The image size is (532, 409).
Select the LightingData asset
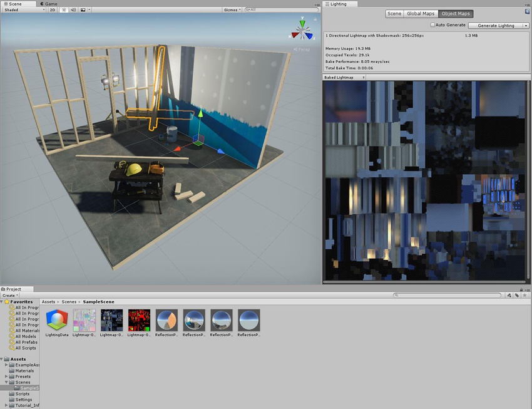[x=58, y=321]
